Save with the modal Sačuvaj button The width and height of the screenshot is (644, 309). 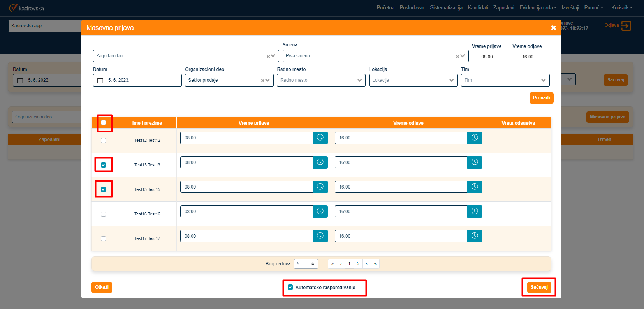point(539,287)
